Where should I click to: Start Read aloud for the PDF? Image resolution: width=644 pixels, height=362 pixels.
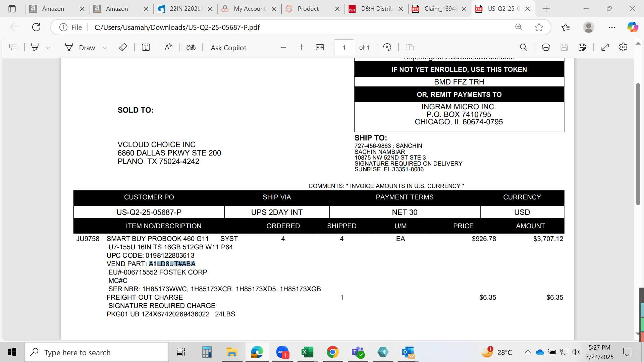[x=168, y=47]
